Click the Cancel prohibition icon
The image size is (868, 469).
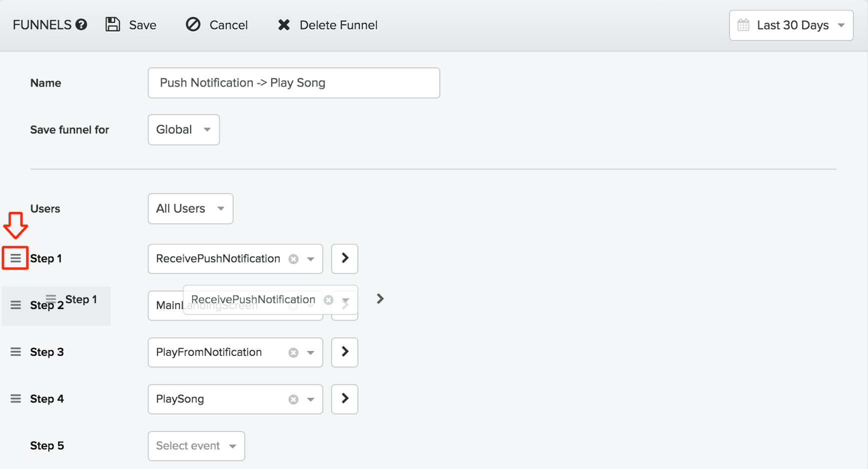click(194, 24)
